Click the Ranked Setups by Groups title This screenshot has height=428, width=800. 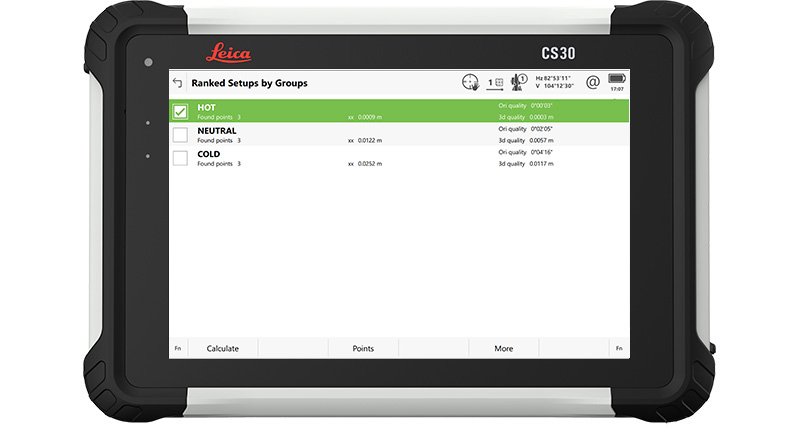(x=249, y=83)
